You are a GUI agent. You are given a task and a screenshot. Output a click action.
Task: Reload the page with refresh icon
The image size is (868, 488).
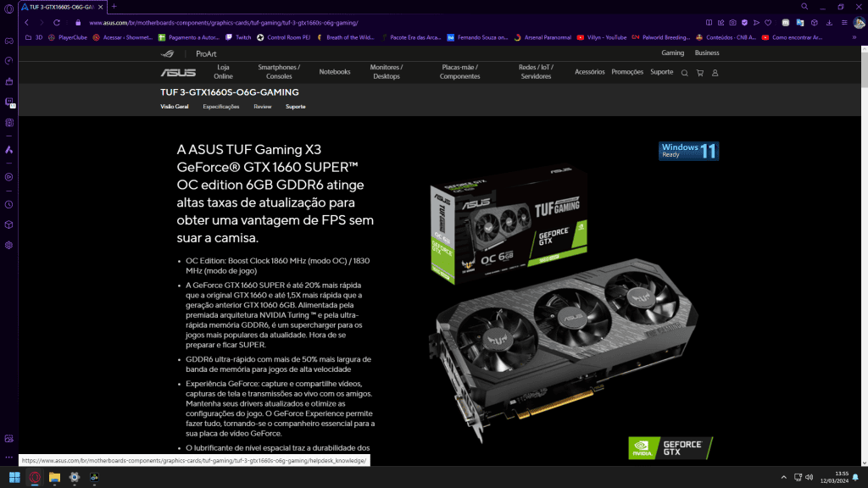coord(57,23)
